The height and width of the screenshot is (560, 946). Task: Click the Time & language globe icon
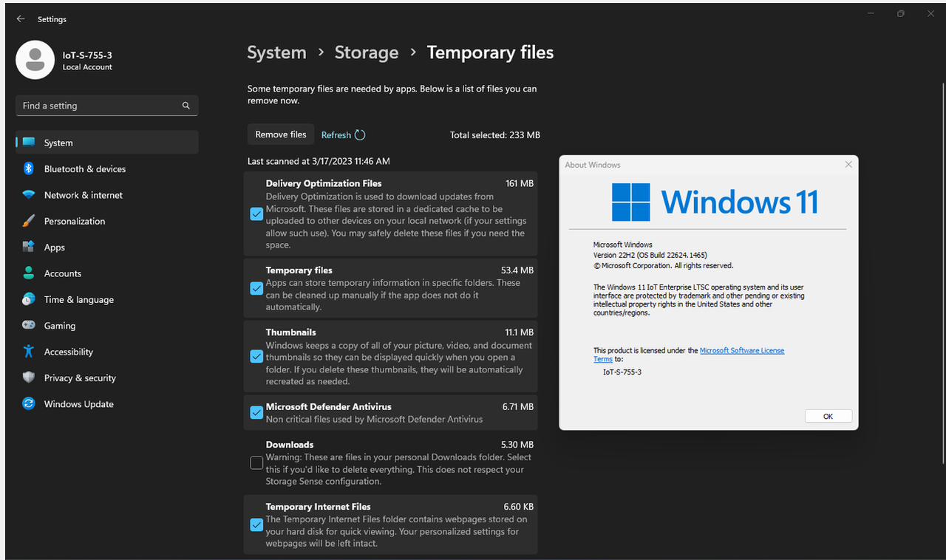coord(29,299)
